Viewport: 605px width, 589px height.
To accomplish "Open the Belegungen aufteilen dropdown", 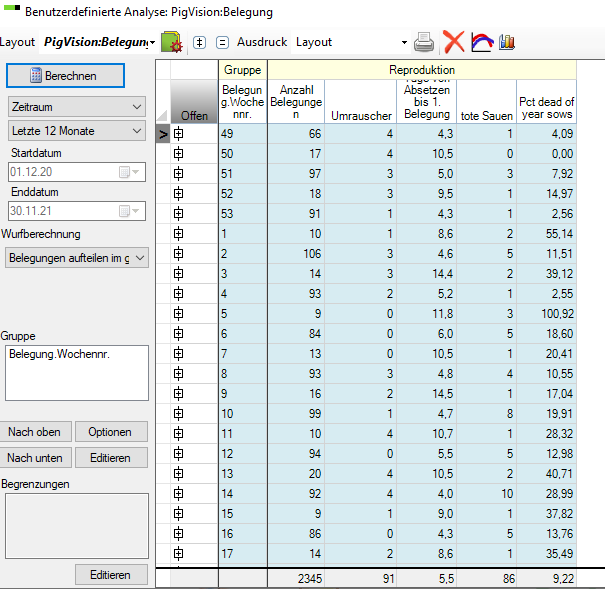I will coord(77,258).
